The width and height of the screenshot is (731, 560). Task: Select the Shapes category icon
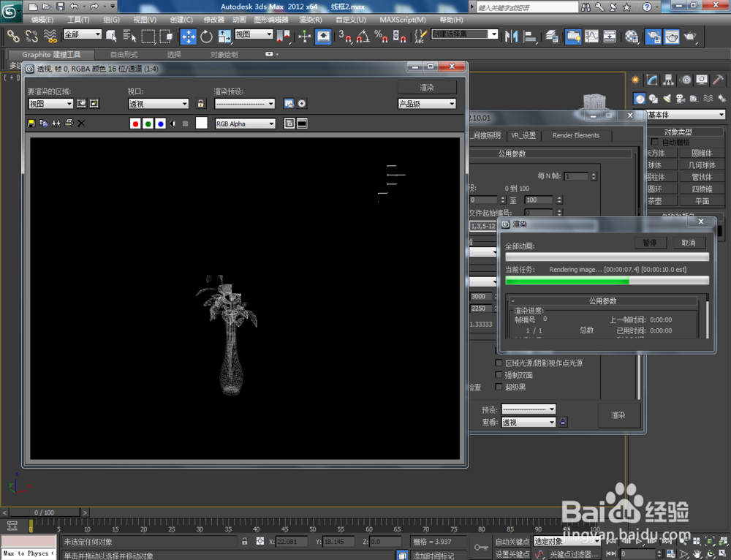[653, 99]
